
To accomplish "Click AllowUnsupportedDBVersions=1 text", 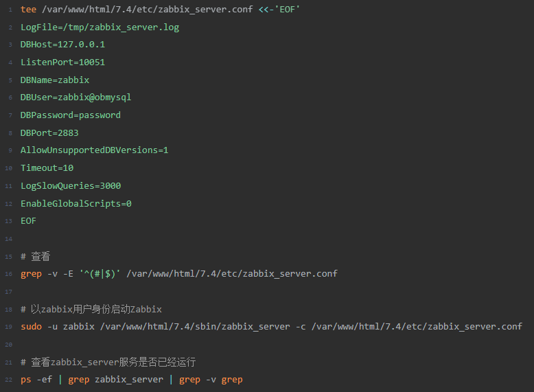I will click(94, 150).
